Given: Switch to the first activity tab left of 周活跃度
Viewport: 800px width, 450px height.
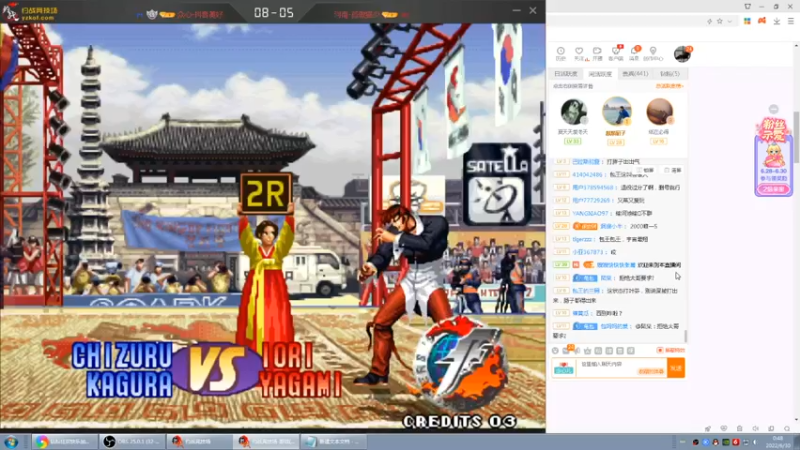Looking at the screenshot, I should click(566, 74).
